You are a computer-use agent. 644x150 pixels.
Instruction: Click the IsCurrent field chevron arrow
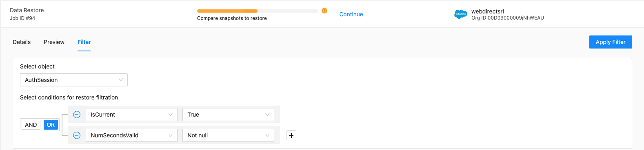pyautogui.click(x=171, y=115)
